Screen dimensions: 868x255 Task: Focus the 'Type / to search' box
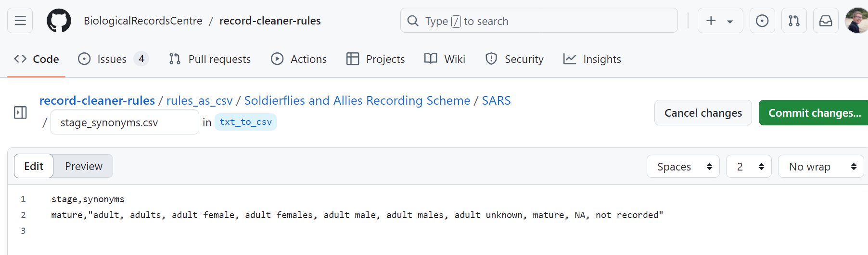539,21
